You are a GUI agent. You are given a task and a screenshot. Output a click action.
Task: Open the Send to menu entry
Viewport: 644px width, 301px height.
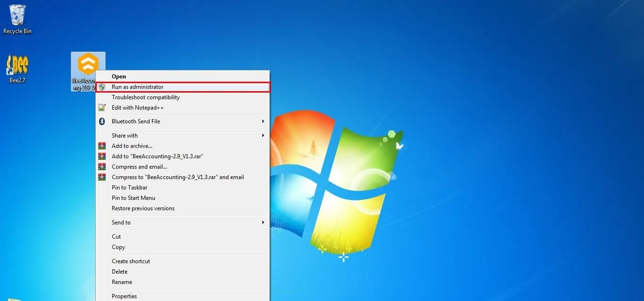(x=183, y=223)
